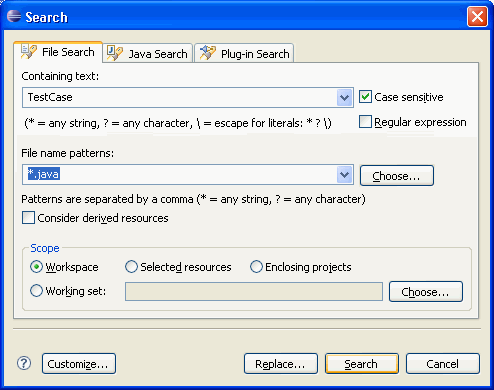Select the File Search tab label
Image resolution: width=494 pixels, height=390 pixels.
(68, 52)
